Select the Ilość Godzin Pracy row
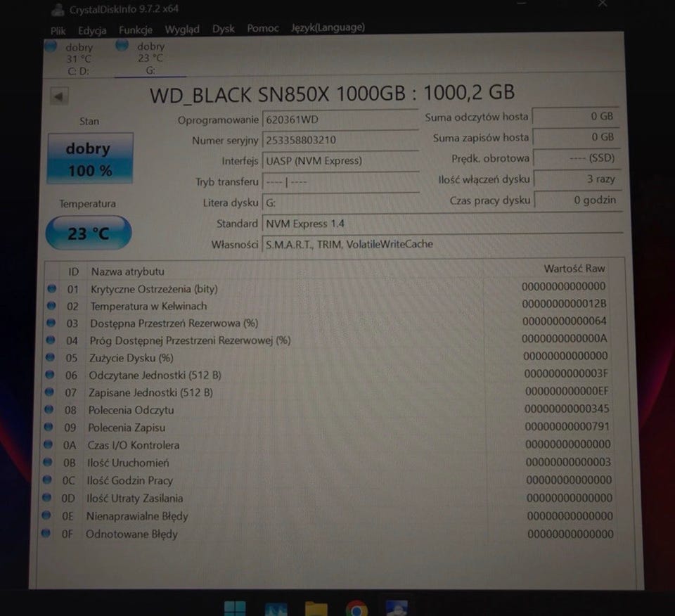 329,480
